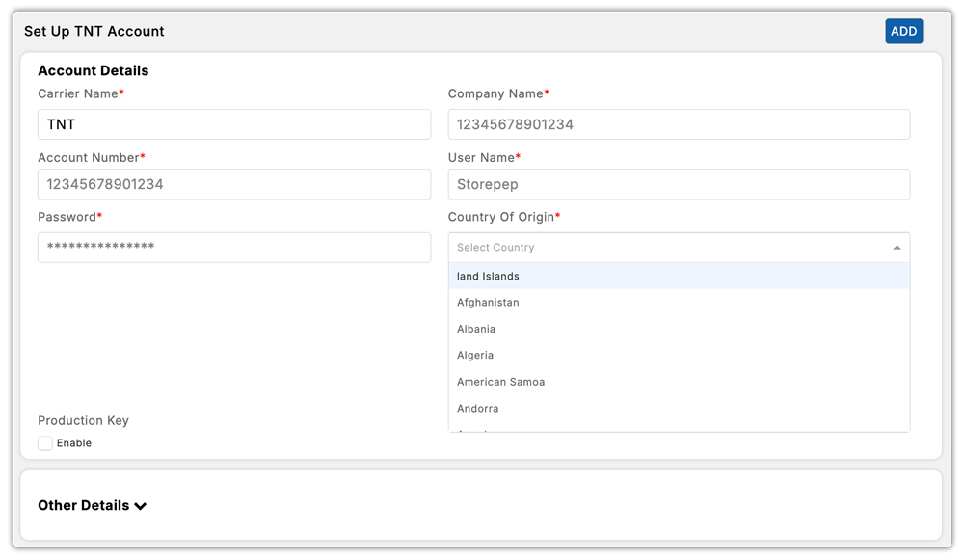Screen dimensions: 964x560
Task: Select Andorra in the country list
Action: 679,408
